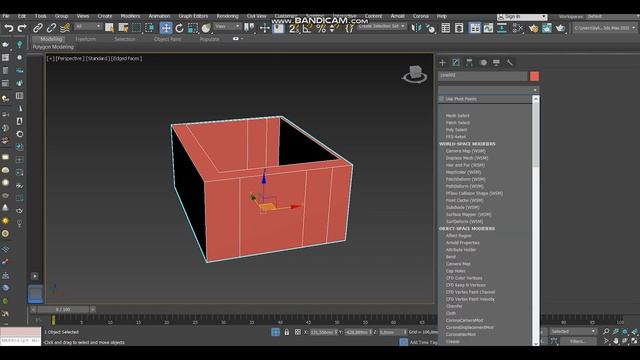Activate the Select and Link tool

[38, 28]
